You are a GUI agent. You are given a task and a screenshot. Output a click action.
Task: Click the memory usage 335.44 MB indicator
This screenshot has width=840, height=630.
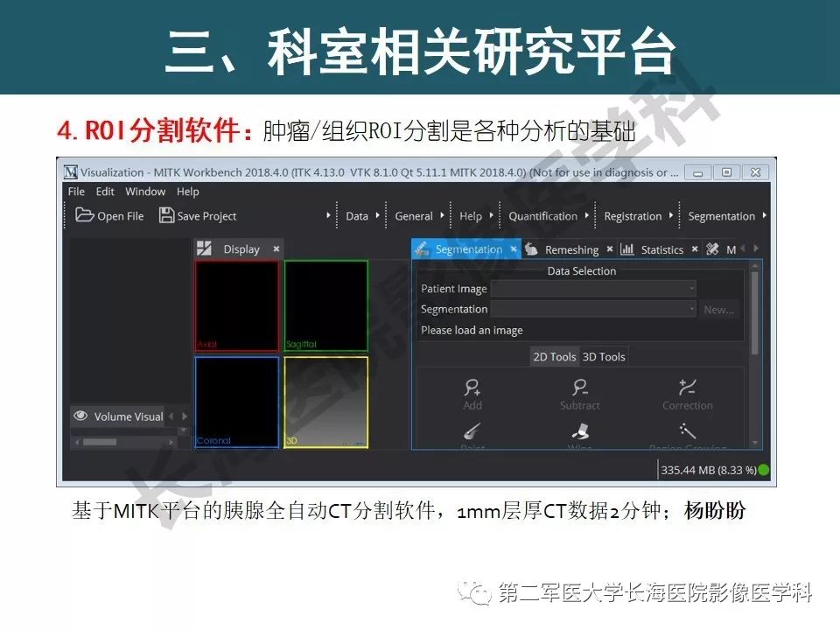coord(708,470)
